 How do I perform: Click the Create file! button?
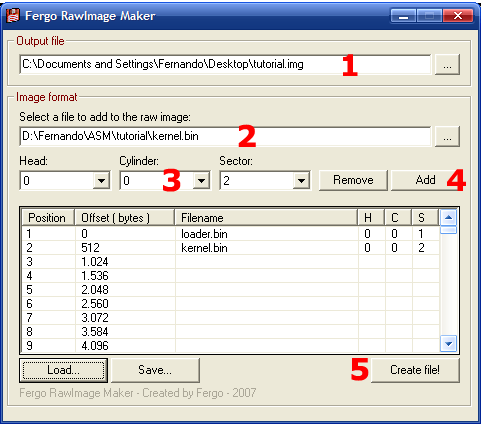click(x=415, y=370)
